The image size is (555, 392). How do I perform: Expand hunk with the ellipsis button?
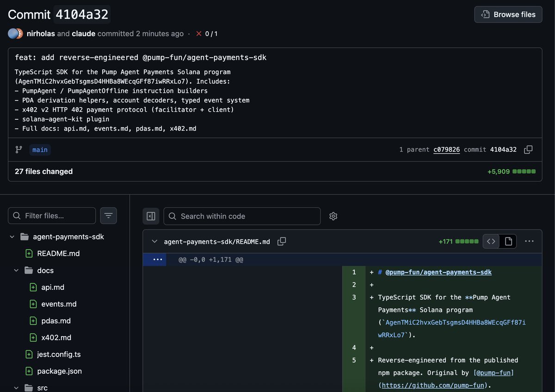click(157, 259)
